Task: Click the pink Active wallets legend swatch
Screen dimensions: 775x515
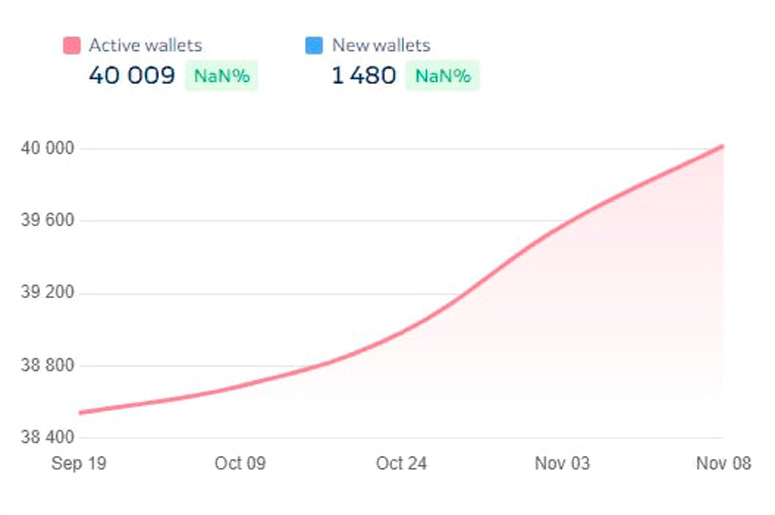Action: click(x=71, y=45)
